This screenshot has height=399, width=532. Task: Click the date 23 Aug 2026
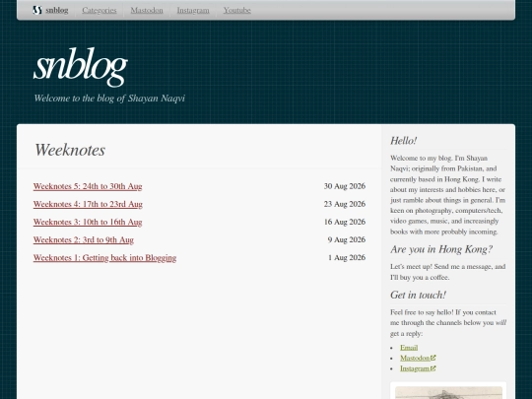pyautogui.click(x=345, y=204)
